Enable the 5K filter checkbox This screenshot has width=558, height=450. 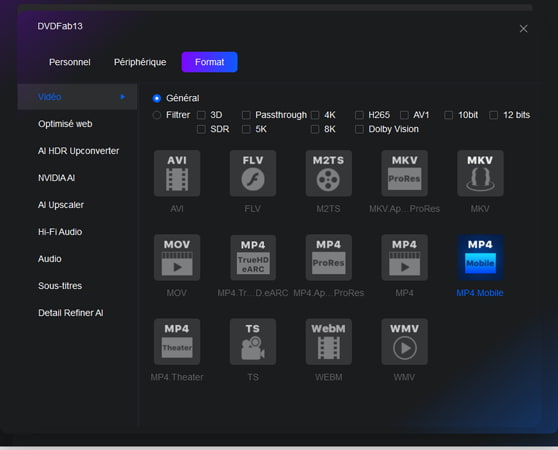[x=246, y=129]
